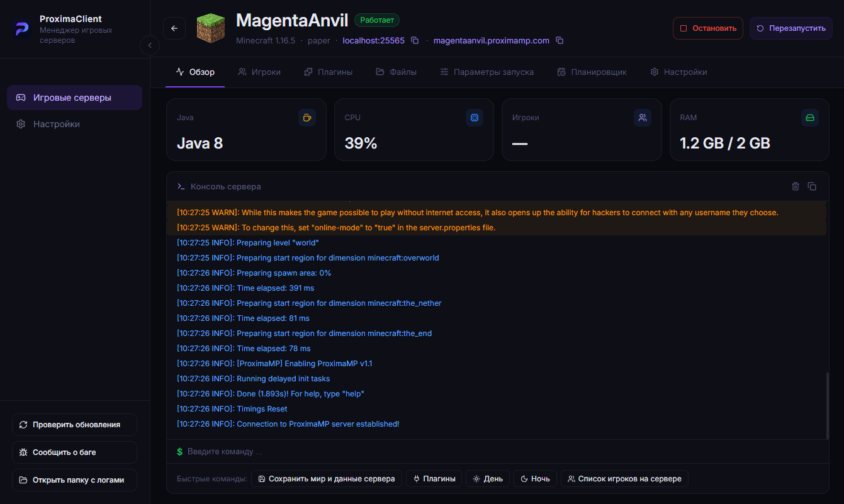Click the Работает status badge
Screen dimensions: 844x504
click(x=377, y=20)
